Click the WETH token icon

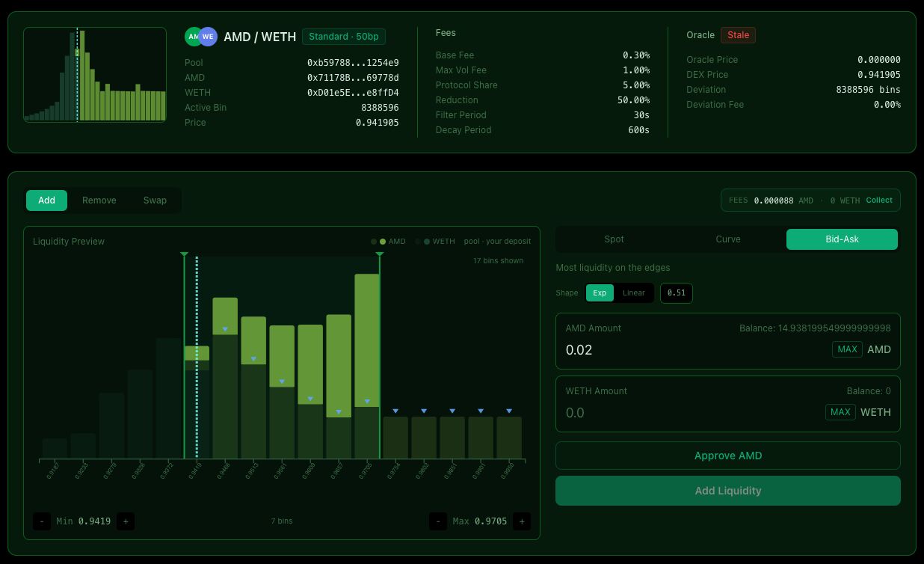pos(209,37)
